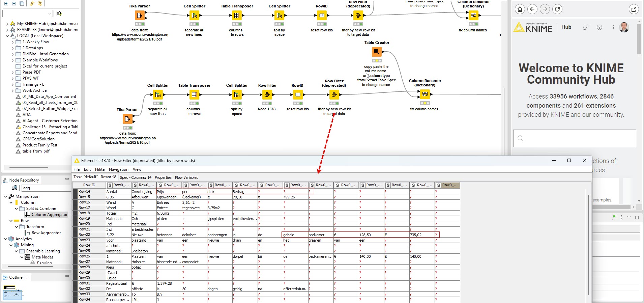The image size is (644, 303).
Task: Open Hub page in external browser
Action: 634,9
